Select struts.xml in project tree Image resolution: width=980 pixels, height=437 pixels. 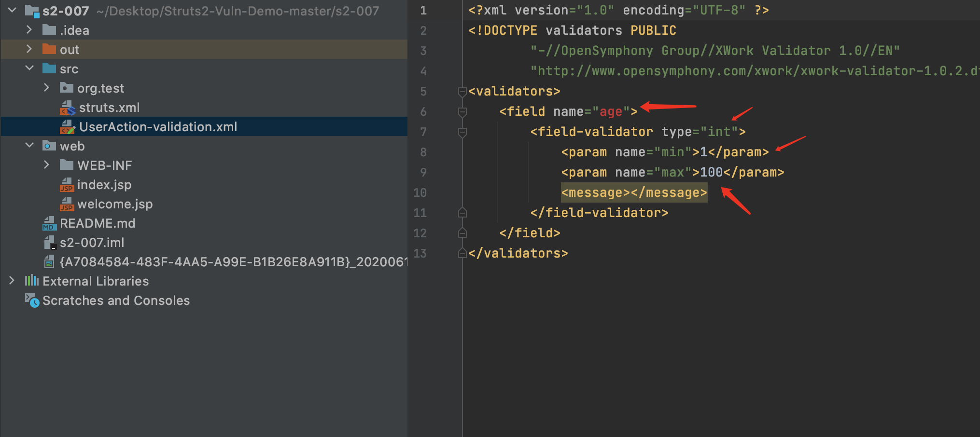[109, 108]
